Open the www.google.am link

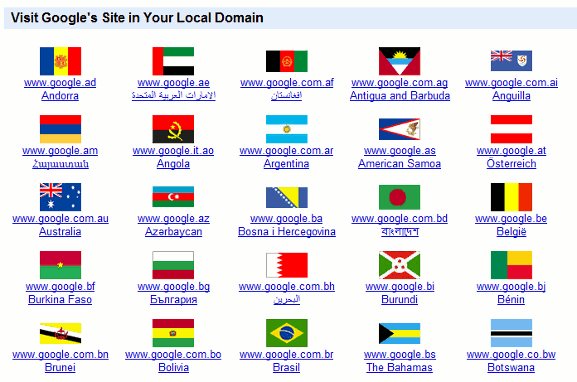(x=60, y=151)
